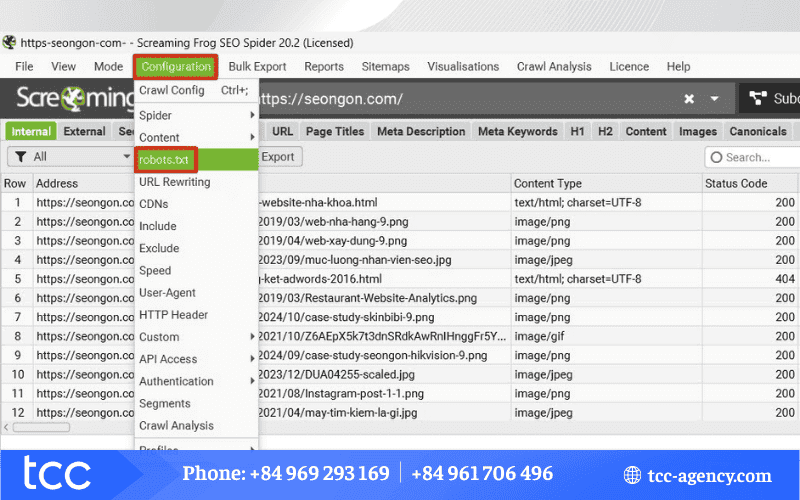This screenshot has height=500, width=800.
Task: Switch to the H2 tab
Action: (x=605, y=131)
